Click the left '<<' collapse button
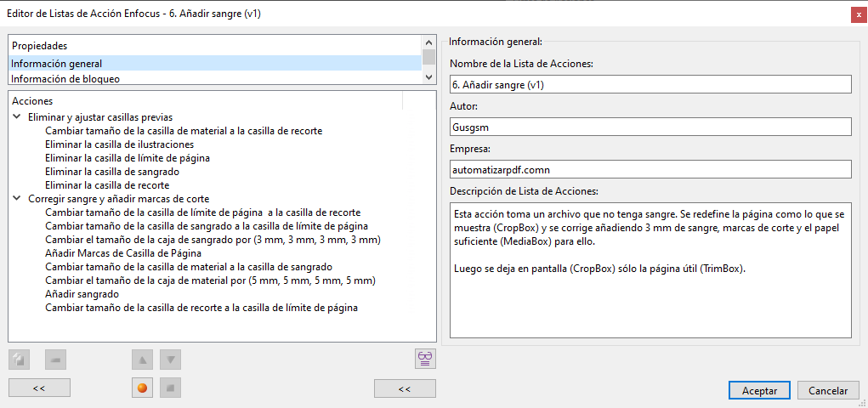The width and height of the screenshot is (868, 408). point(39,388)
